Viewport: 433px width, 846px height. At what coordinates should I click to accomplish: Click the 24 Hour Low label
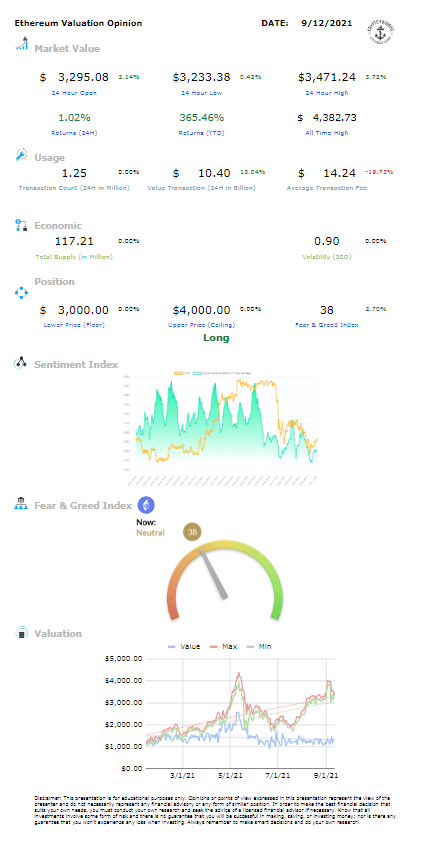201,93
